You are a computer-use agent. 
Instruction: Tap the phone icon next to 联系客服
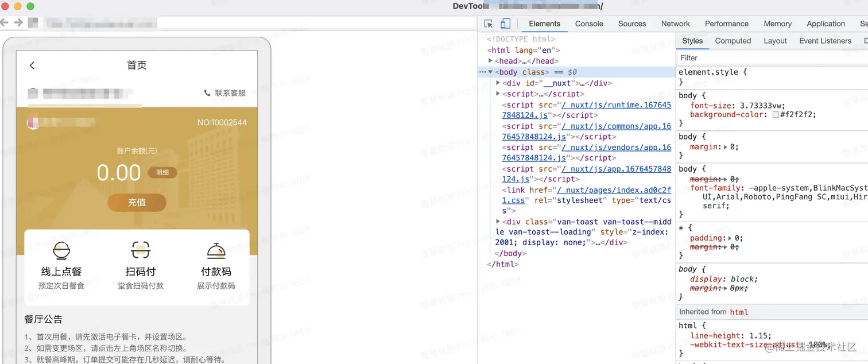point(207,93)
